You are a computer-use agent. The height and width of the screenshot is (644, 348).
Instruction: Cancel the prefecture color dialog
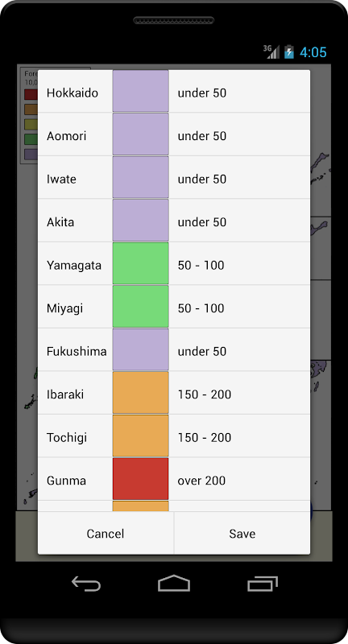(106, 533)
